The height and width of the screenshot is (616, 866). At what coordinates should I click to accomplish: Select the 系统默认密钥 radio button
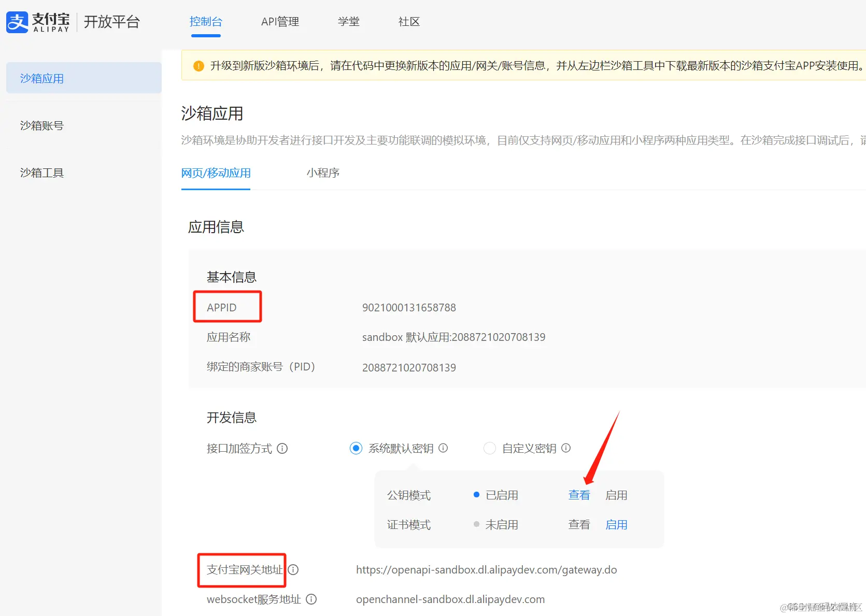click(356, 448)
